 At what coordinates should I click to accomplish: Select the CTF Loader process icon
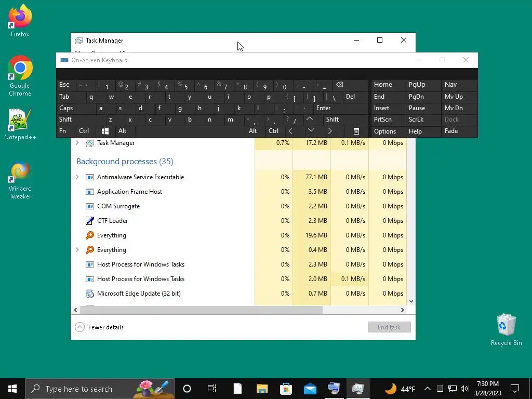[89, 220]
